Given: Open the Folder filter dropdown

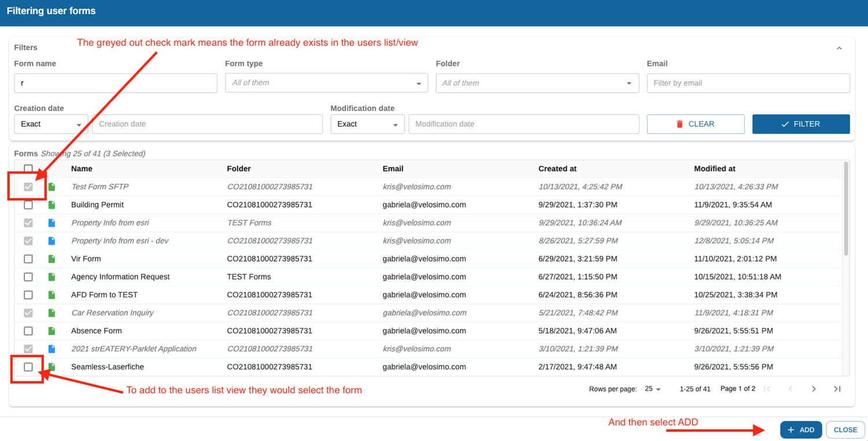Looking at the screenshot, I should pos(537,83).
